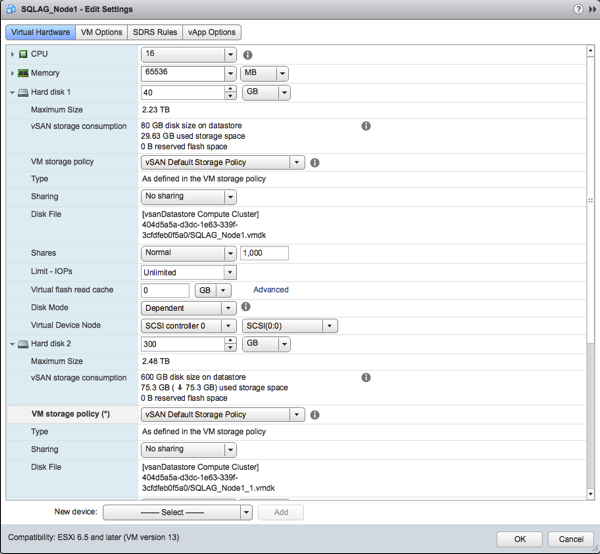
Task: Switch to the SDRS Rules tab
Action: pyautogui.click(x=154, y=32)
